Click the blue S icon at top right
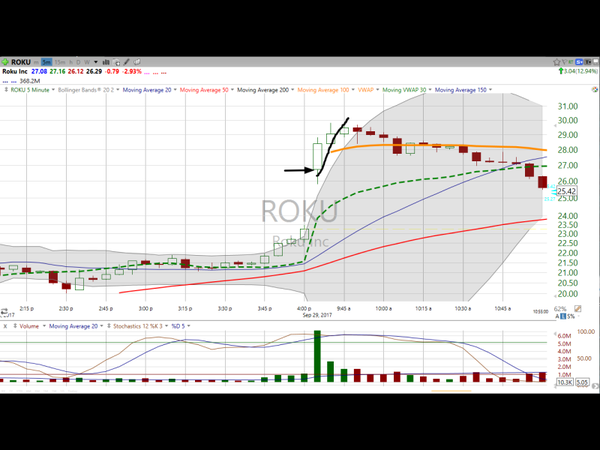The image size is (600, 450). coord(579,62)
